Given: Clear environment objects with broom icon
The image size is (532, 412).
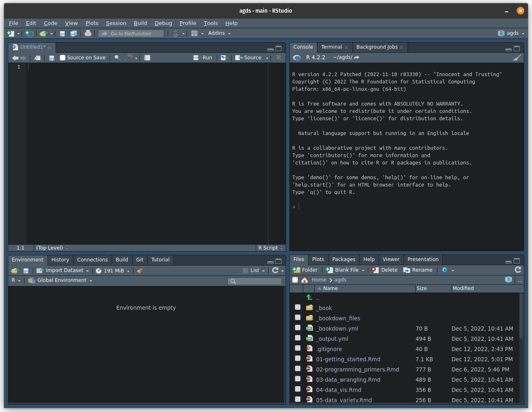Looking at the screenshot, I should pos(140,270).
